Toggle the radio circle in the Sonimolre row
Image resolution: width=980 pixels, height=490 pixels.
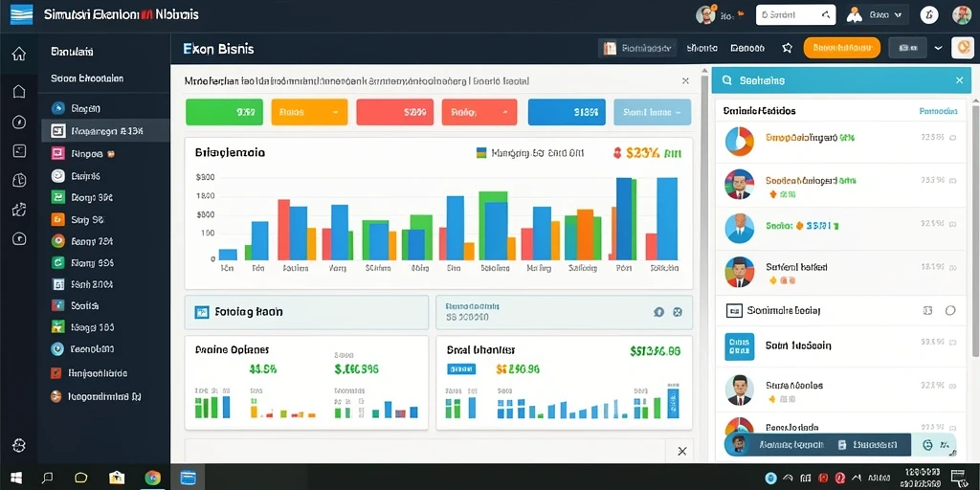[950, 311]
